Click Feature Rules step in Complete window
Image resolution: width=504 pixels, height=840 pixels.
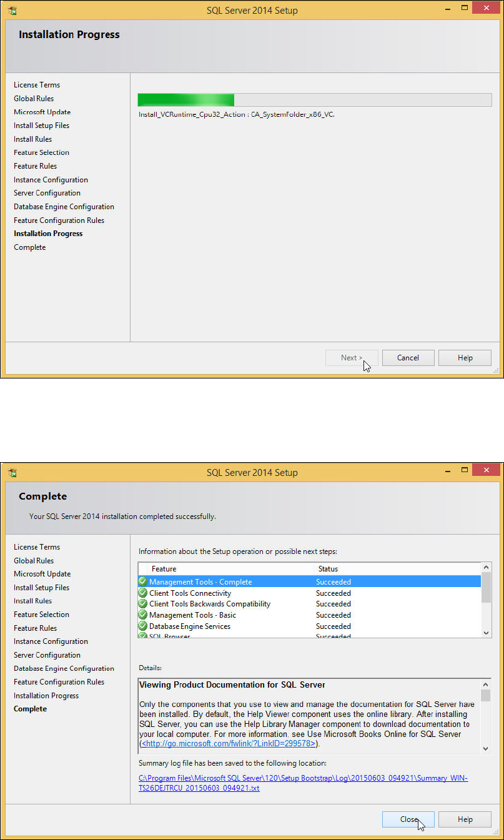[35, 628]
